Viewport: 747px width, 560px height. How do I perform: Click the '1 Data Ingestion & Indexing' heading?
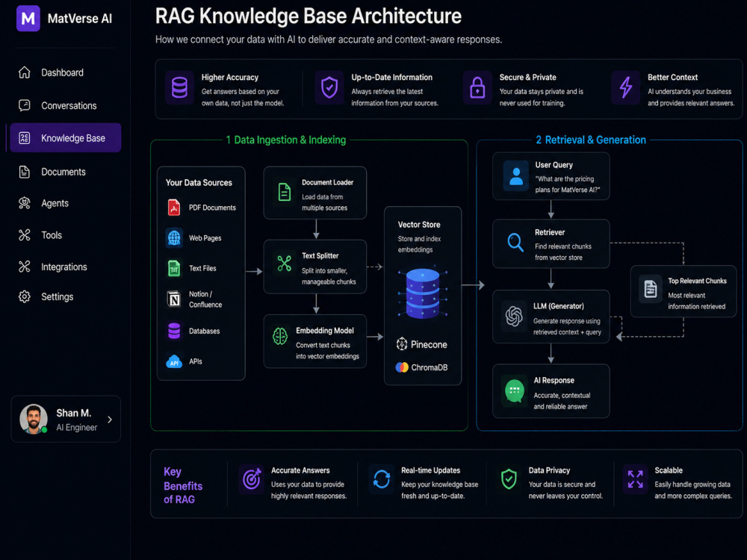(x=286, y=140)
